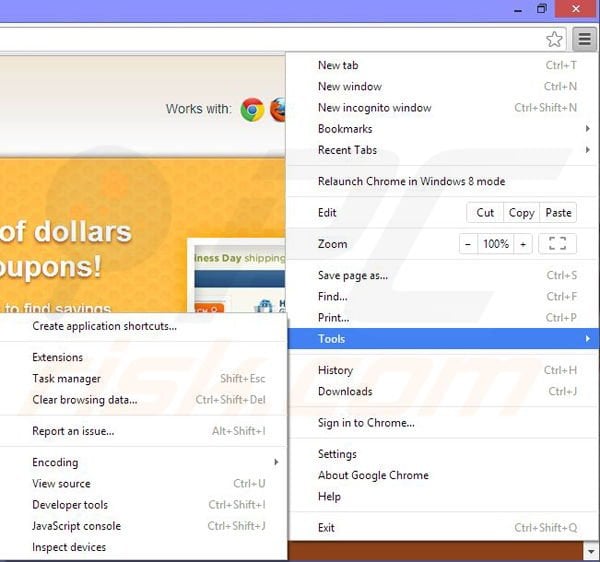Image resolution: width=600 pixels, height=562 pixels.
Task: Toggle fullscreen mode icon in Zoom row
Action: [x=557, y=244]
